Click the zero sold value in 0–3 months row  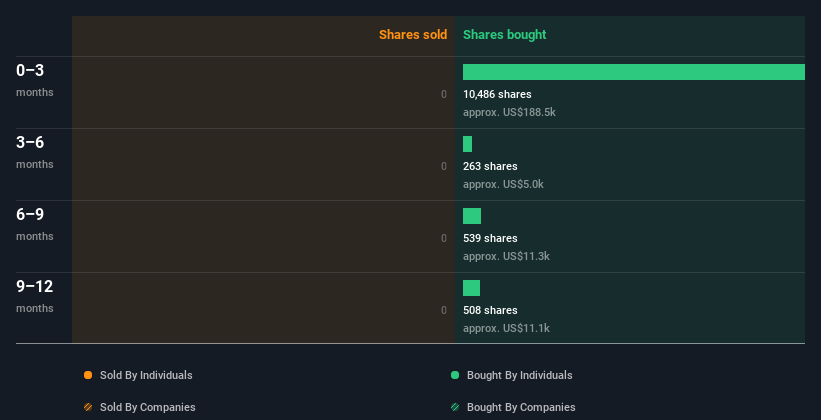(444, 94)
